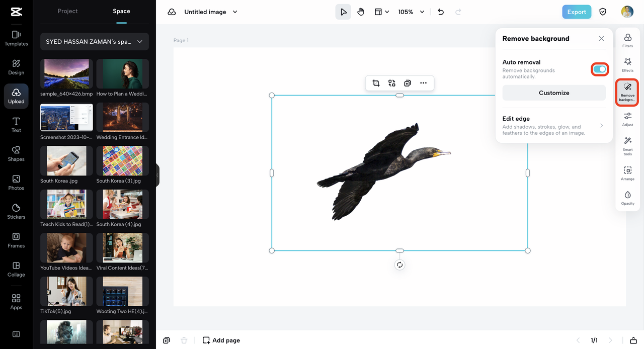Select Wooting Two HE(4) thumbnail
644x349 pixels.
(123, 291)
